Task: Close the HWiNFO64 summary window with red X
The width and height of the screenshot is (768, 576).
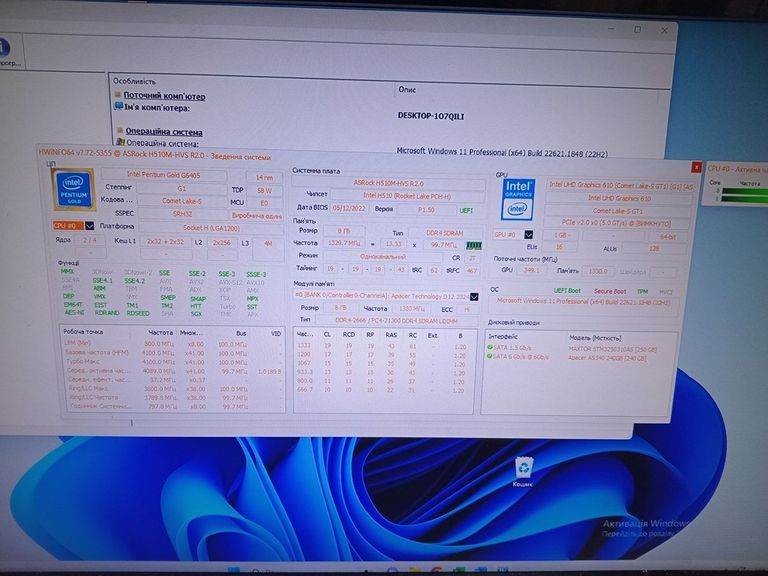Action: (x=696, y=167)
